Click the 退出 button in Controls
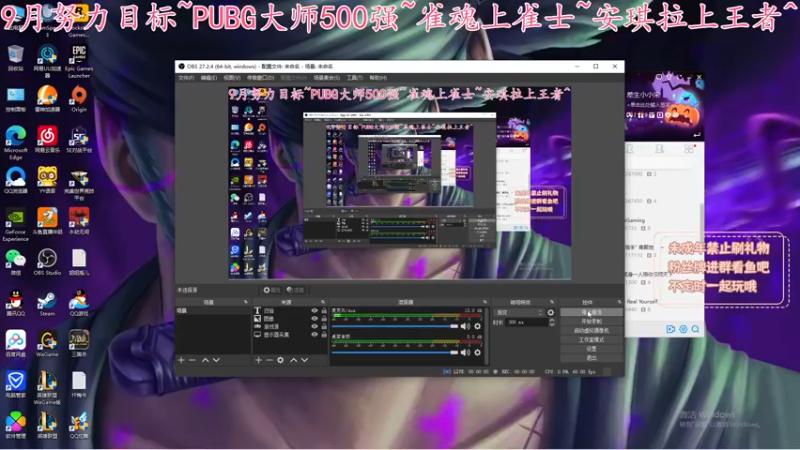 tap(591, 358)
